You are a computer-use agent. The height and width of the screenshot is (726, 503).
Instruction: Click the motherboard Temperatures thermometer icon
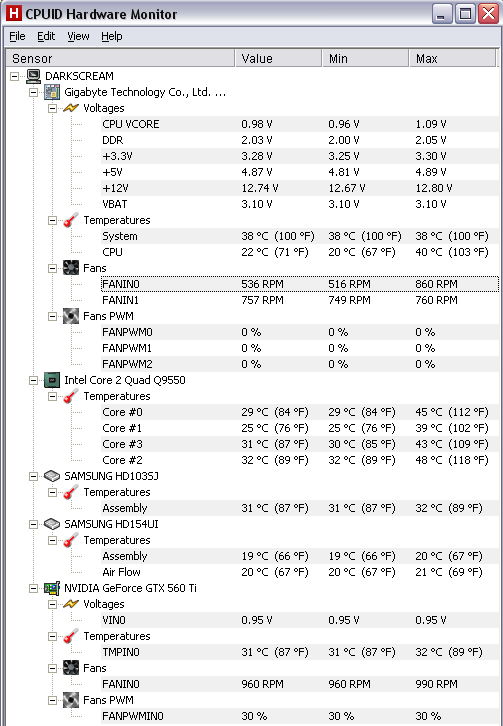click(x=71, y=220)
